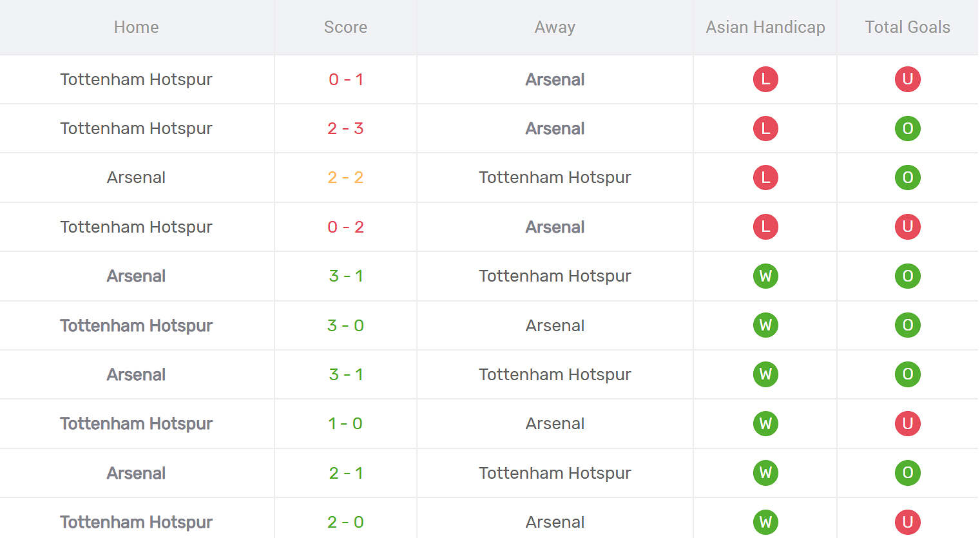Viewport: 980px width, 538px height.
Task: Click the red L badge in the 2 - 2 draw row
Action: (765, 177)
